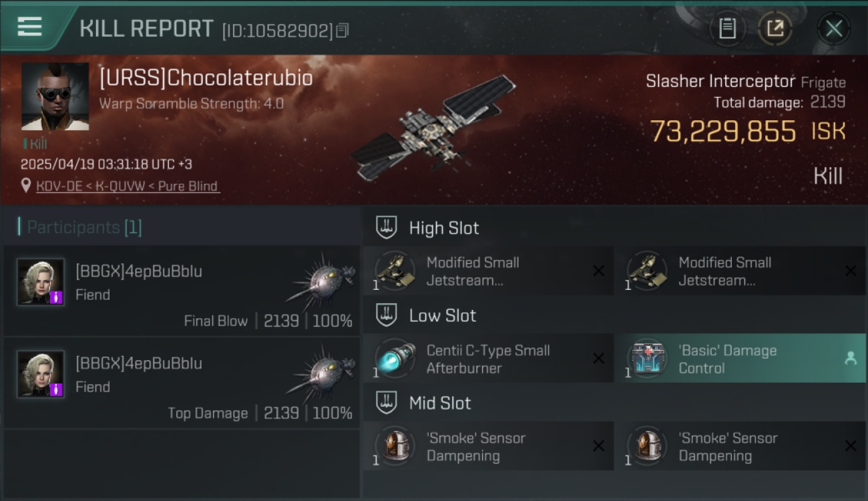This screenshot has width=868, height=501.
Task: Open the KDV-DE location link
Action: pos(128,186)
